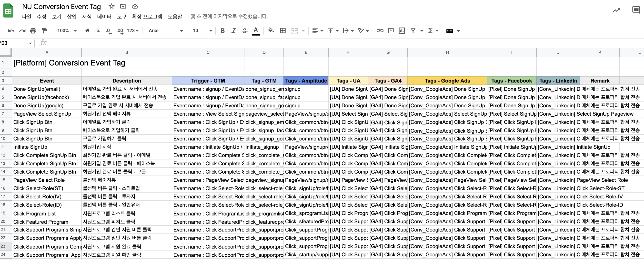Open the 확장 프로그램 menu

click(147, 17)
